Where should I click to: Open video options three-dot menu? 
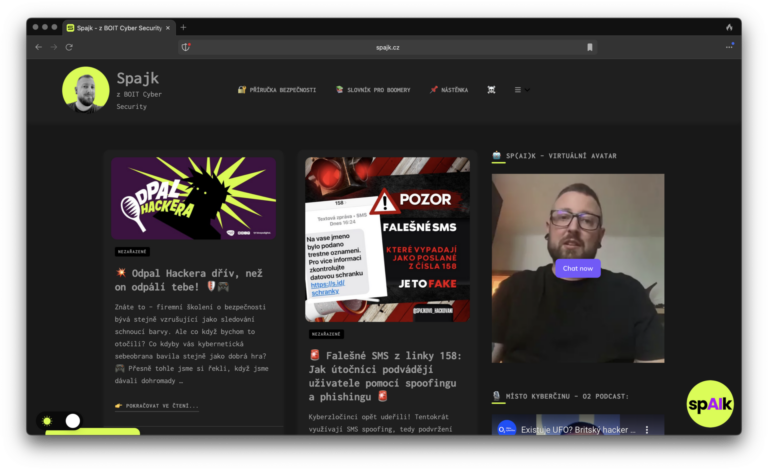(x=647, y=429)
